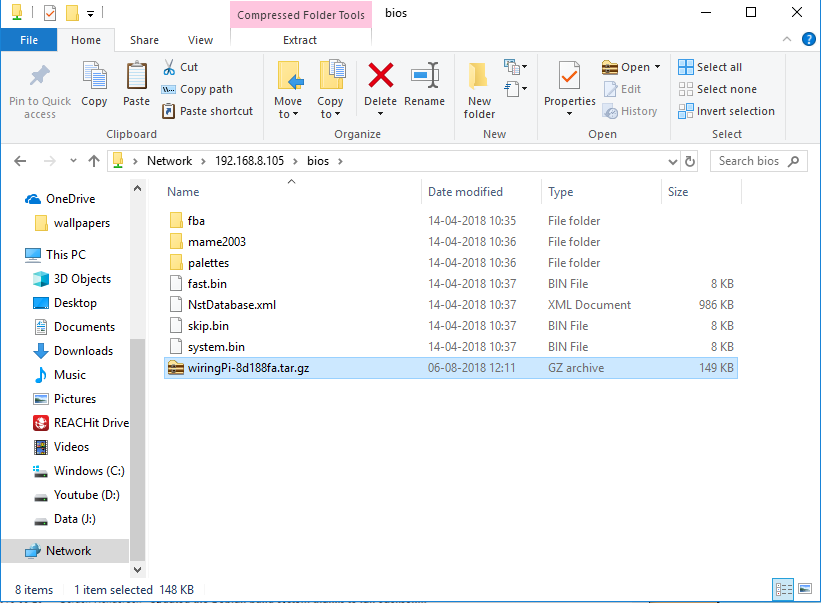Select the skip.bin file
The width and height of the screenshot is (821, 603).
[450, 326]
